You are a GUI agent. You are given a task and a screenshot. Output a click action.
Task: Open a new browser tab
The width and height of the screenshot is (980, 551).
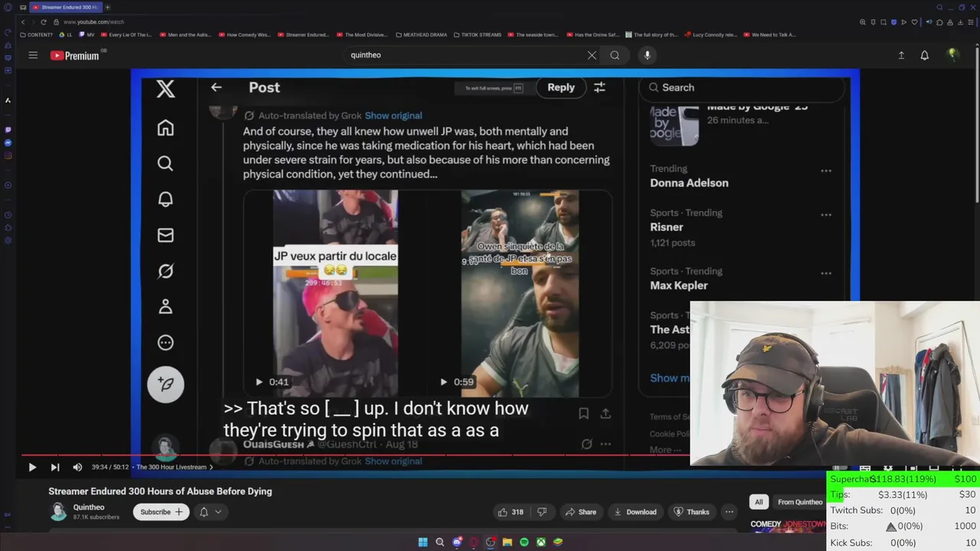107,7
